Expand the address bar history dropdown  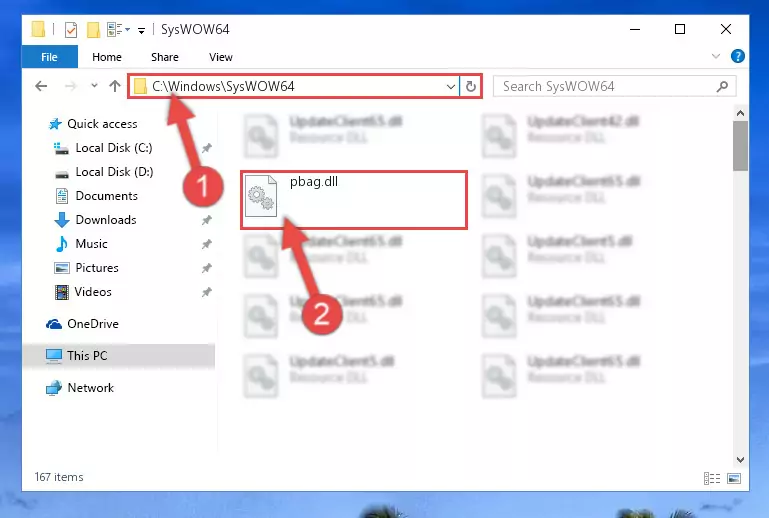coord(451,87)
